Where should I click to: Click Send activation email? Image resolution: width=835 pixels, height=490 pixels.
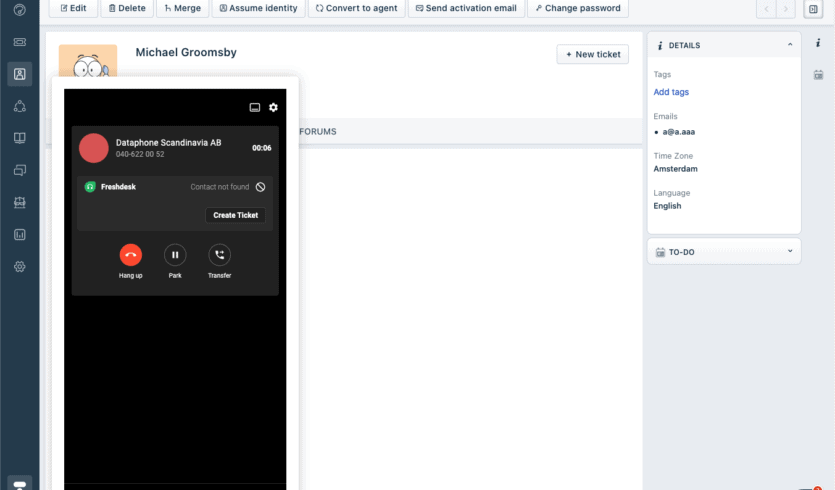pyautogui.click(x=466, y=9)
